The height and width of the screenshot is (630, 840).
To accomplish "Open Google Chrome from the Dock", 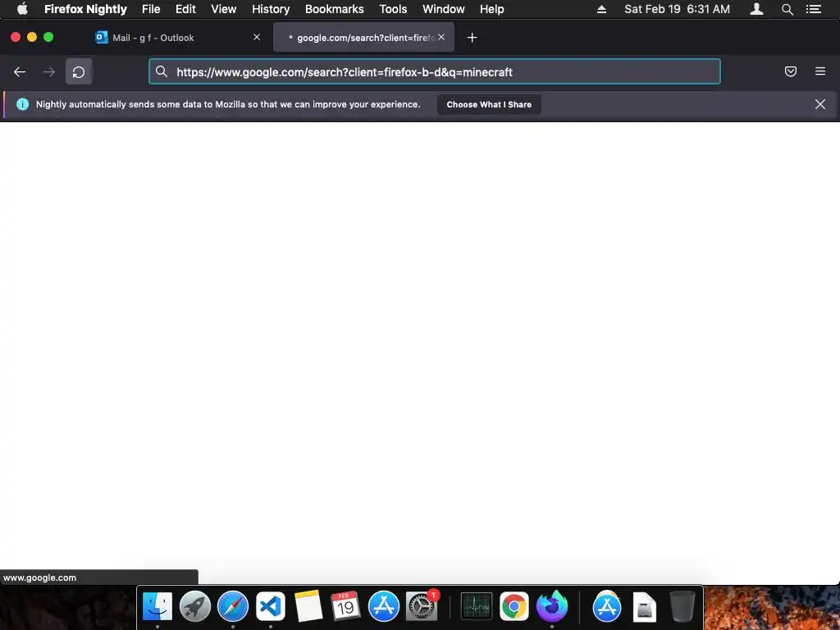I will 514,606.
